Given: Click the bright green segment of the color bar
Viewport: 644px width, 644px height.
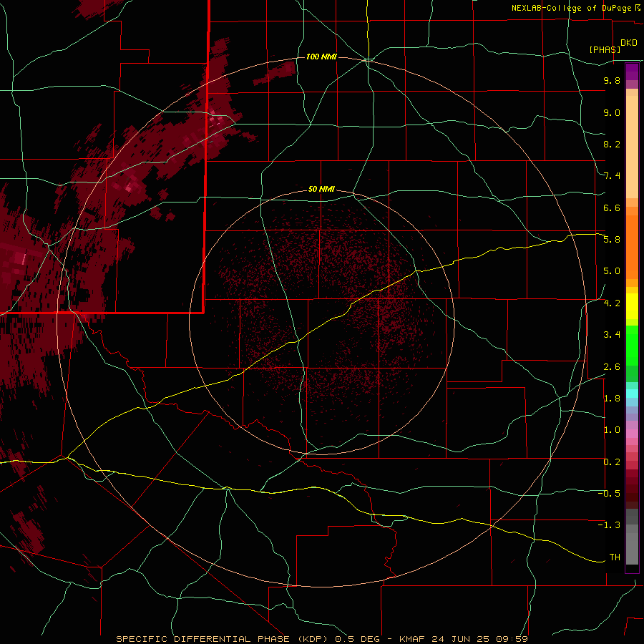Looking at the screenshot, I should [632, 346].
